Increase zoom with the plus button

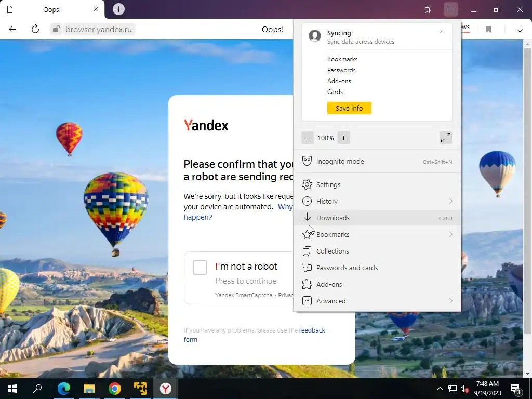click(x=344, y=138)
